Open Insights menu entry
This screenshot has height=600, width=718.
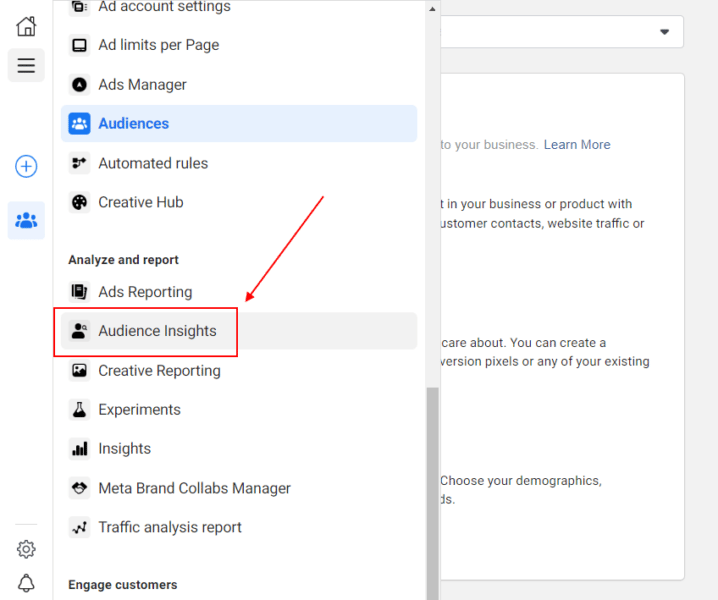tap(239, 449)
